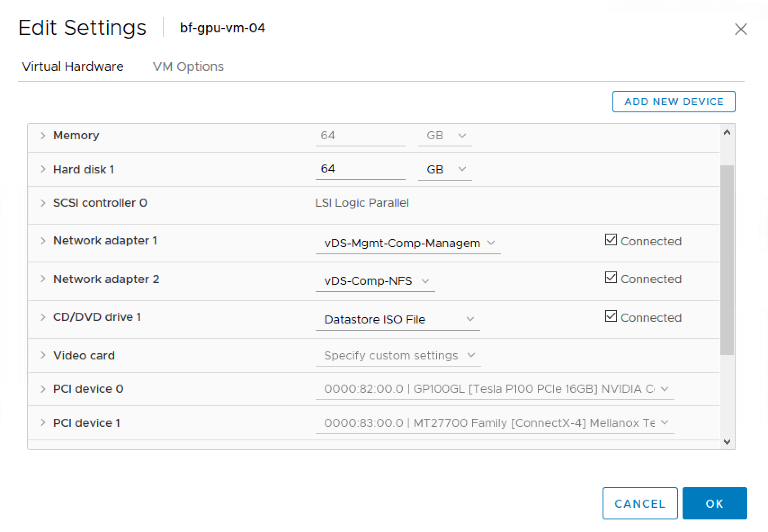Select the Virtual Hardware tab

pos(73,66)
